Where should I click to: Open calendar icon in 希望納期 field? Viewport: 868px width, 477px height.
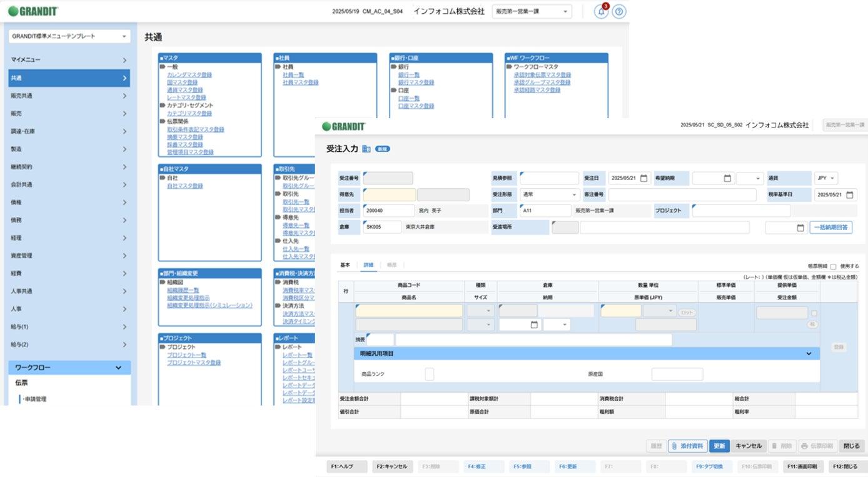coord(727,178)
